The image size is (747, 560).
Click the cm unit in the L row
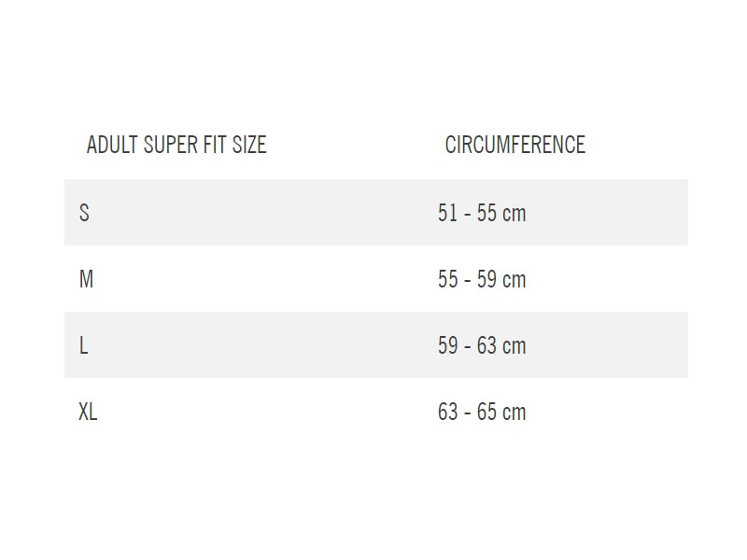click(514, 346)
